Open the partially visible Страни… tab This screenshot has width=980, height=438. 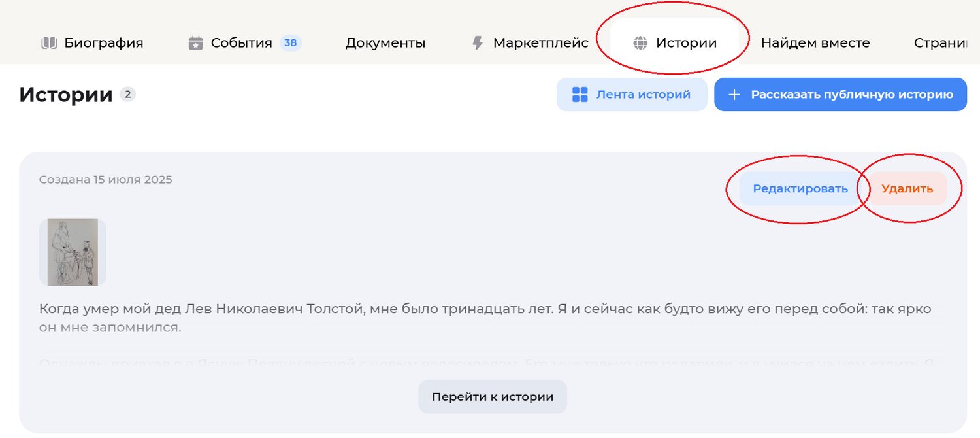point(939,43)
